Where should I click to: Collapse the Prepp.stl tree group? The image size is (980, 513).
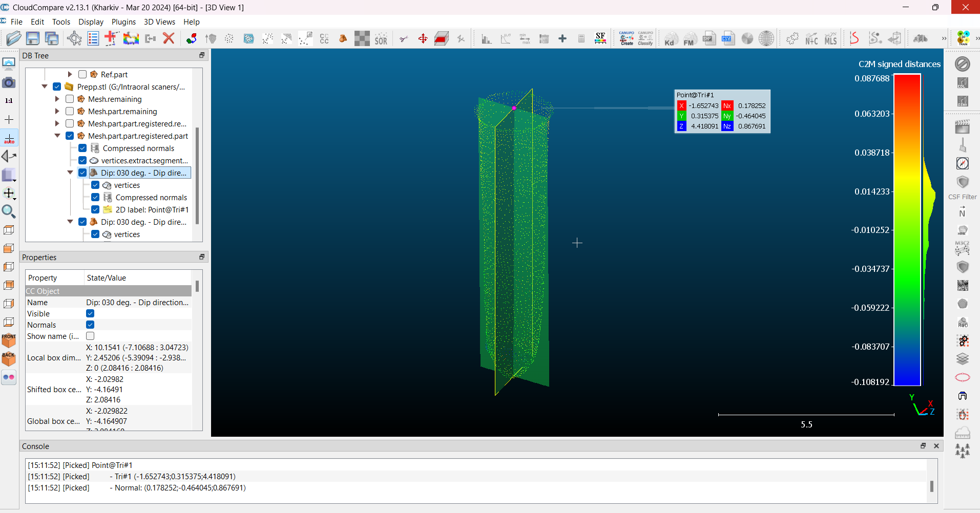click(45, 87)
